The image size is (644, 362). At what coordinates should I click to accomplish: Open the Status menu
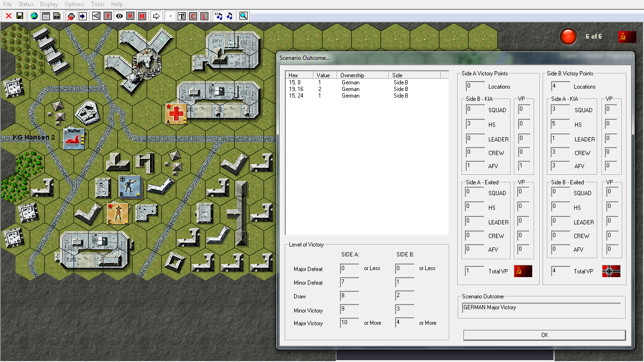click(26, 4)
